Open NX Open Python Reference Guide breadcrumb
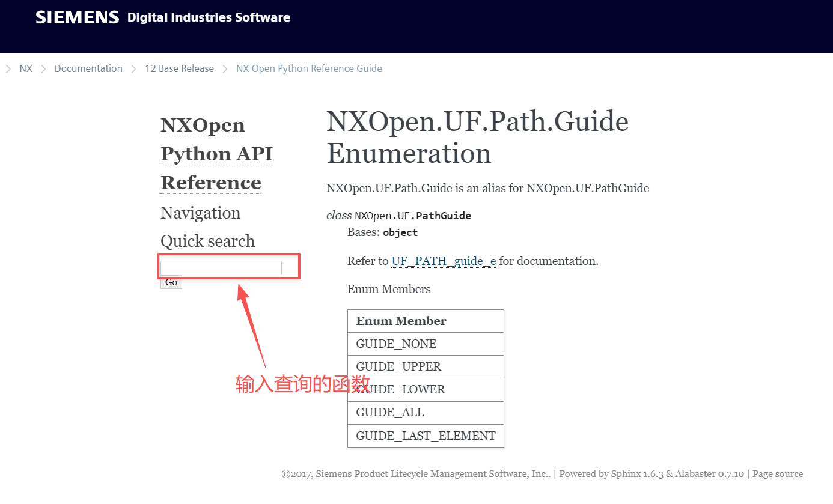This screenshot has height=504, width=833. point(309,68)
